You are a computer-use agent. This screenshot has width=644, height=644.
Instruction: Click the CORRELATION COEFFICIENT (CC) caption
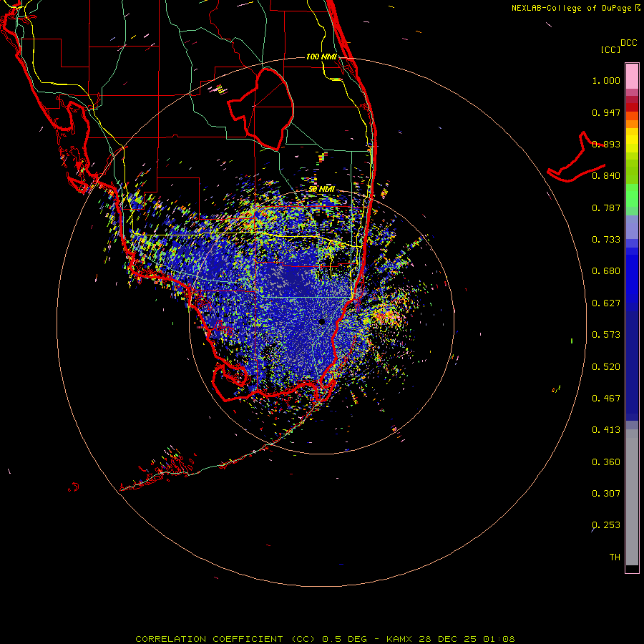click(x=225, y=639)
